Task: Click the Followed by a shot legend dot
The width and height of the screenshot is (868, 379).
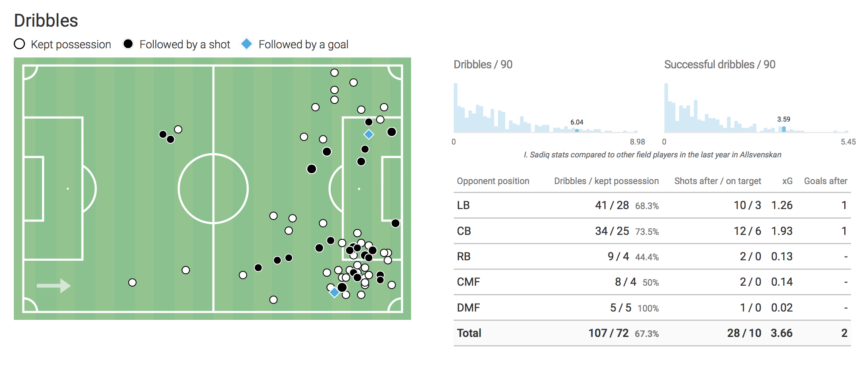Action: [x=128, y=44]
